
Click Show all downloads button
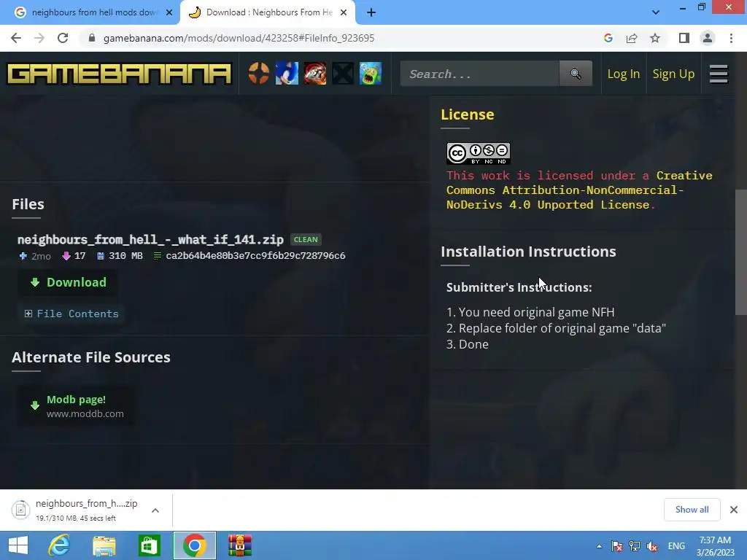(692, 510)
